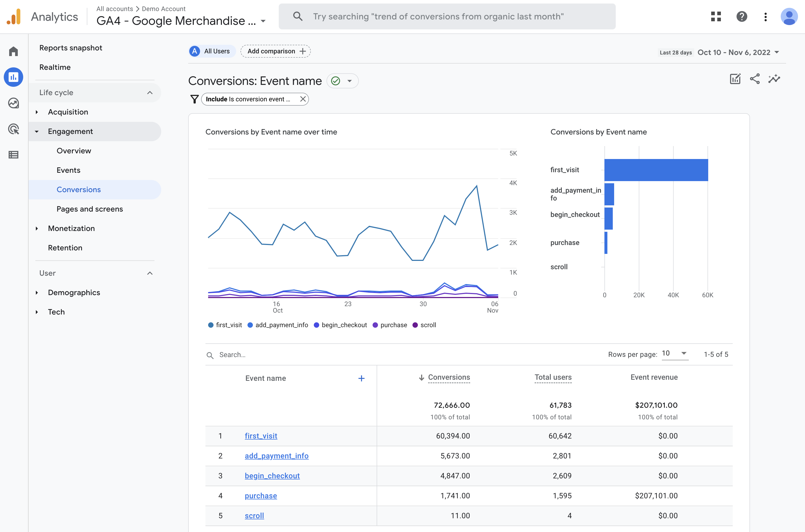This screenshot has width=805, height=532.
Task: Open the add_payment_info event link
Action: pos(276,456)
